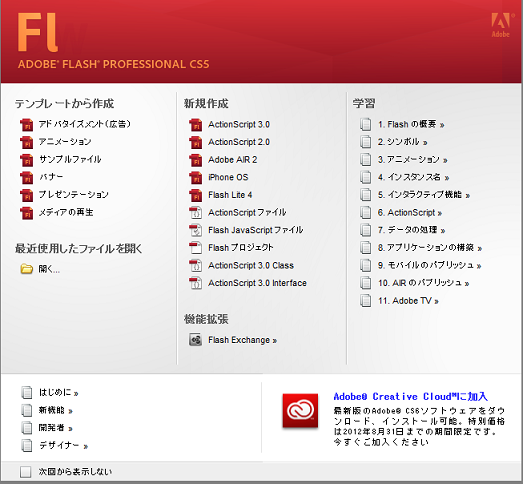Open the アニメーション template category

pyautogui.click(x=65, y=142)
